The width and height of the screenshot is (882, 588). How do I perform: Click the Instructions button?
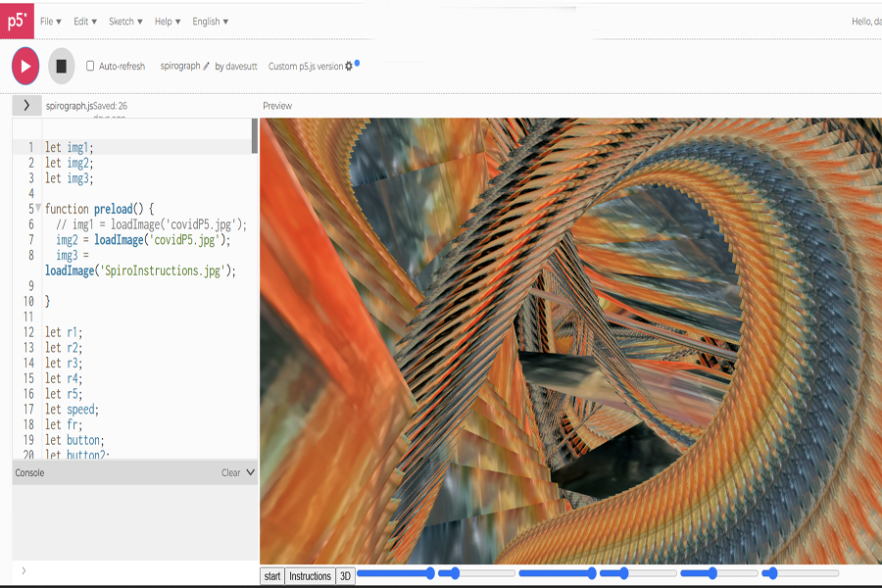pos(310,576)
